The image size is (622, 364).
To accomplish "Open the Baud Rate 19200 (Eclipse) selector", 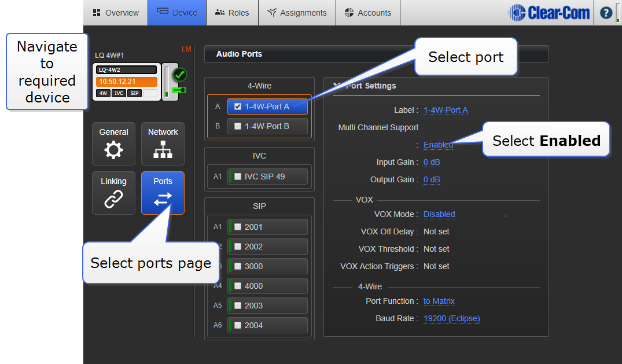I will point(451,318).
